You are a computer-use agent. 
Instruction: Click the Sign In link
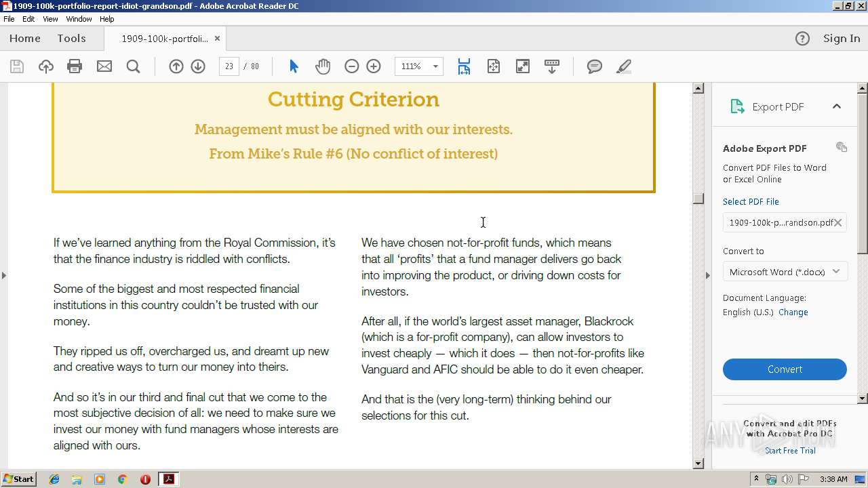(842, 39)
